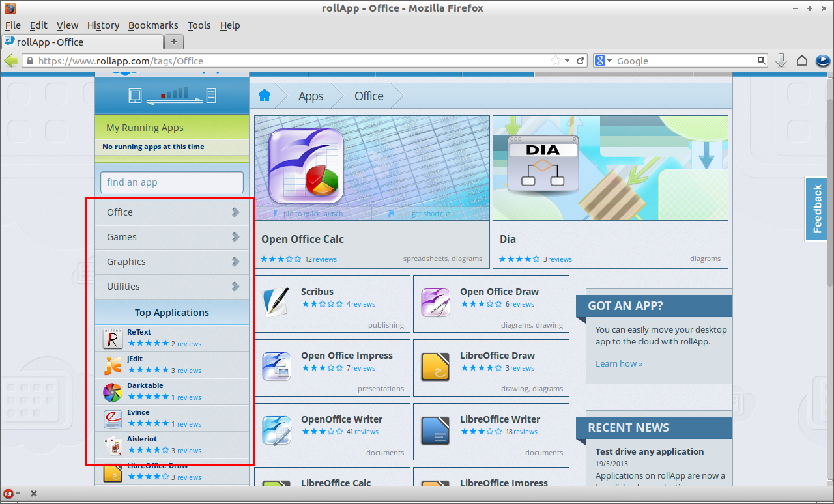Screen dimensions: 834x504
Task: Click the Google search input field
Action: click(x=684, y=61)
